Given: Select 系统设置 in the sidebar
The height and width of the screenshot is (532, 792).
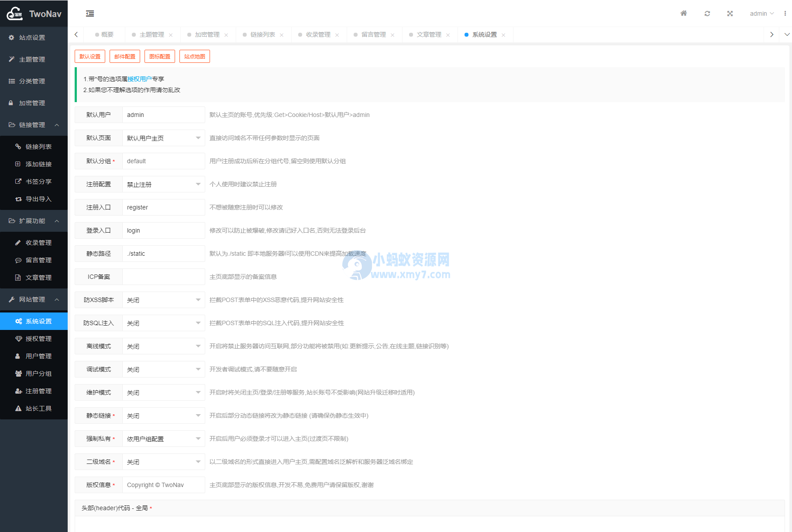Looking at the screenshot, I should [x=34, y=321].
